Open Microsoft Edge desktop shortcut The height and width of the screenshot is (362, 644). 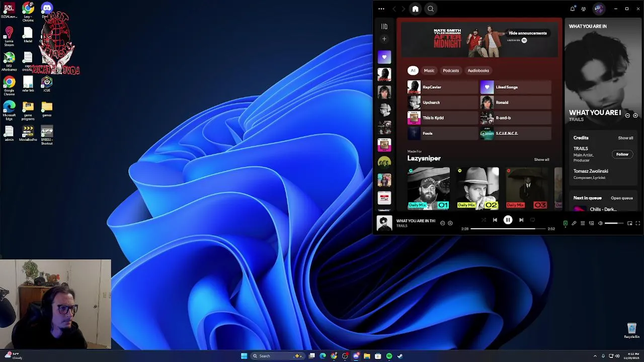[9, 110]
